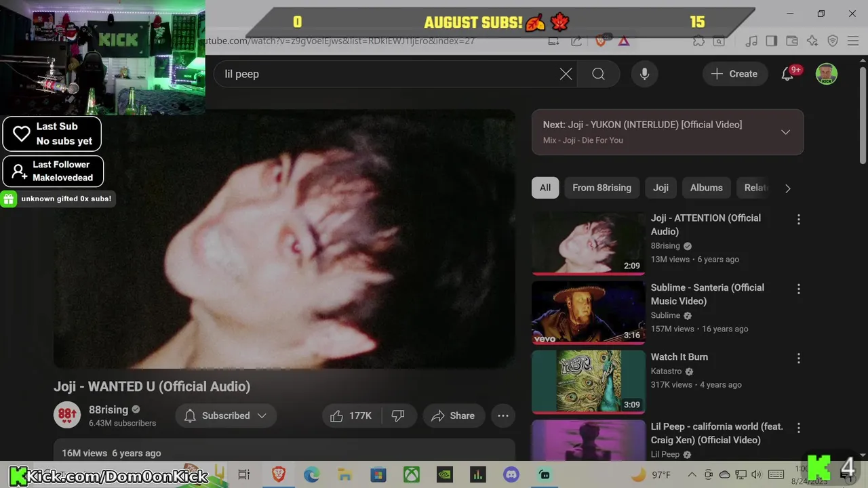Open Brave Rewards triangle icon
The width and height of the screenshot is (868, 488).
624,41
